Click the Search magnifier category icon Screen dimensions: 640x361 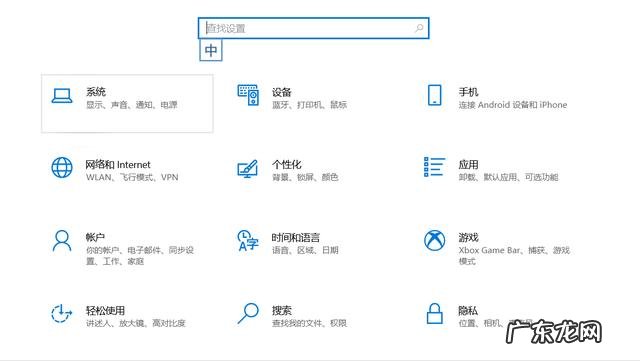(248, 314)
